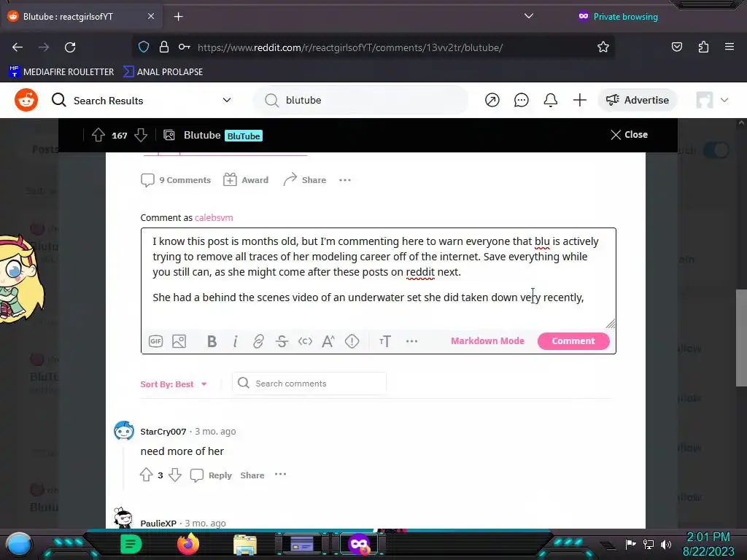
Task: Click the comment box resize handle
Action: coord(611,324)
